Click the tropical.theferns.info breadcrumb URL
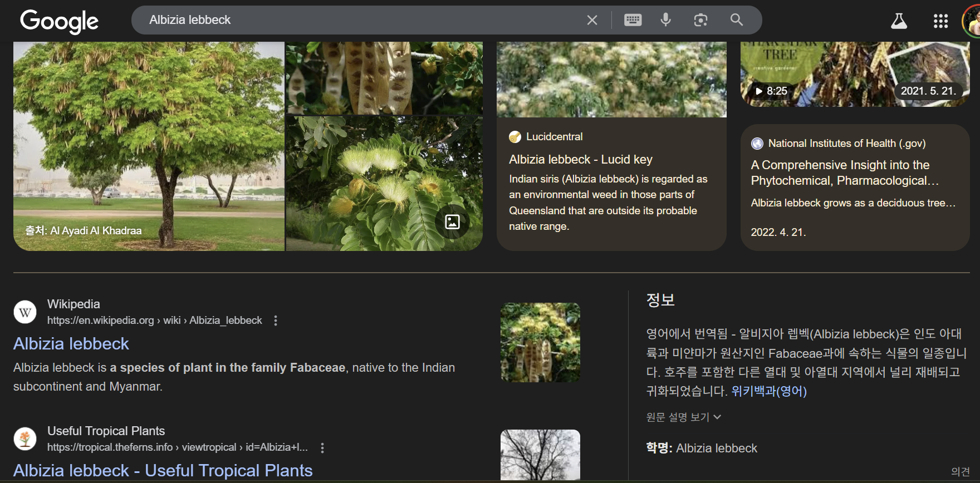 coord(178,447)
